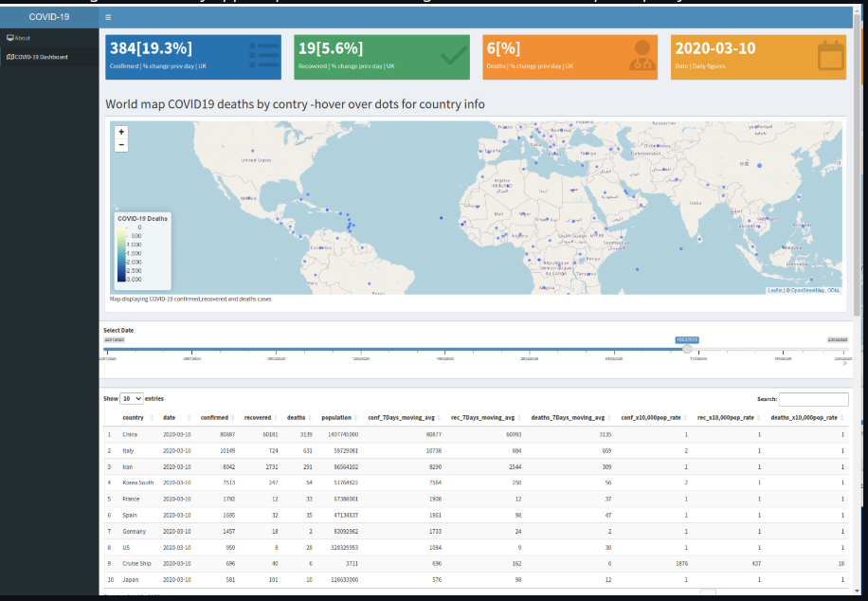Screen dimensions: 868x601
Task: Open the Leaflet attribution link
Action: click(x=774, y=290)
